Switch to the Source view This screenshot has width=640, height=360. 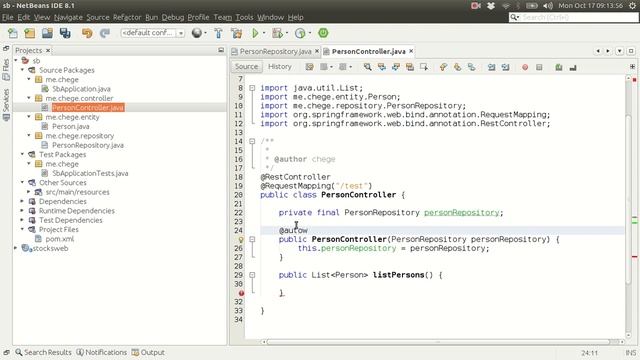tap(247, 67)
